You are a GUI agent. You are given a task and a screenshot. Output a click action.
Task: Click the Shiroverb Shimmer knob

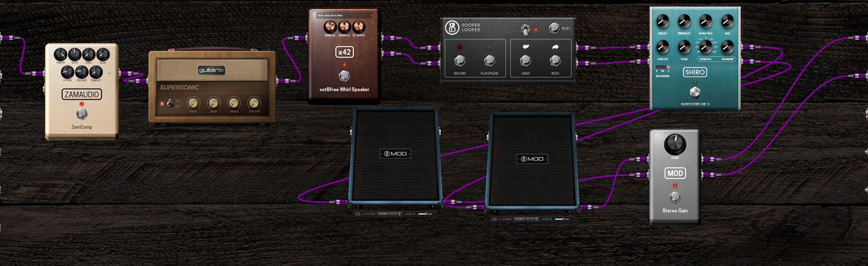[x=727, y=46]
